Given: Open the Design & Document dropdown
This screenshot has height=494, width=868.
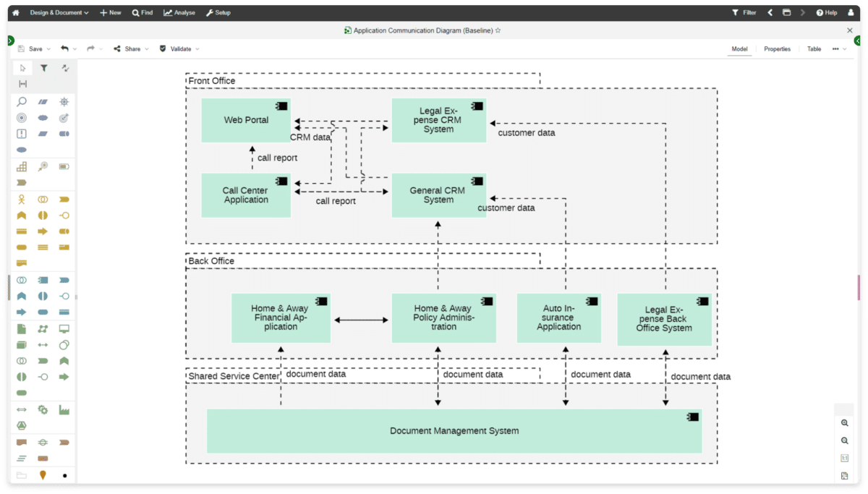Looking at the screenshot, I should pos(59,12).
